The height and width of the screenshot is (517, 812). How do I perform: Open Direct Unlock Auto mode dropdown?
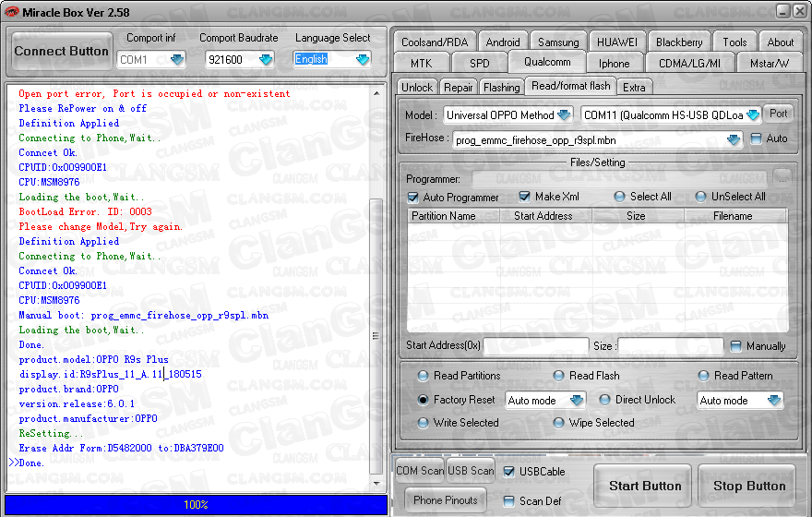[x=773, y=401]
